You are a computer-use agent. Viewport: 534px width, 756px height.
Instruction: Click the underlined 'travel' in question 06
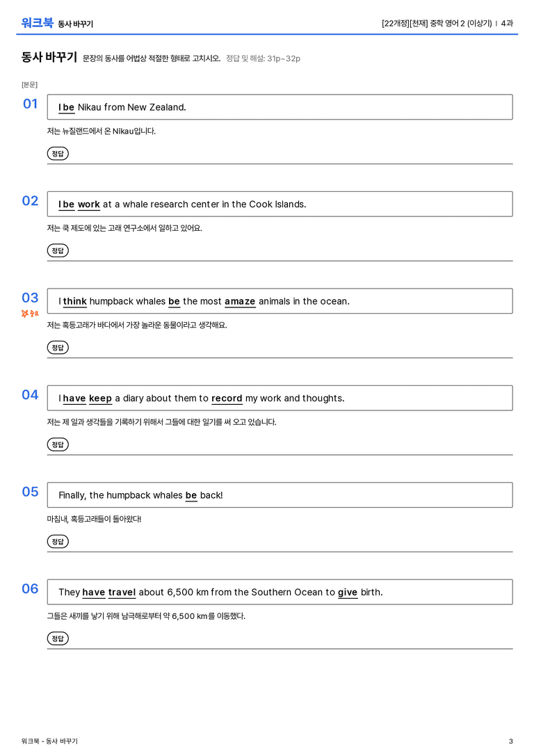[x=122, y=592]
